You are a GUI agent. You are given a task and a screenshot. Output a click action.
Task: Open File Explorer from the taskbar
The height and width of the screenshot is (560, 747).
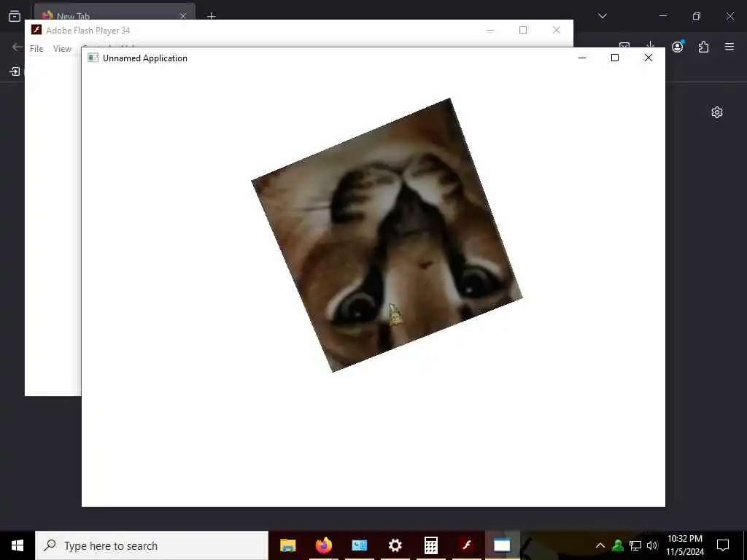click(287, 545)
